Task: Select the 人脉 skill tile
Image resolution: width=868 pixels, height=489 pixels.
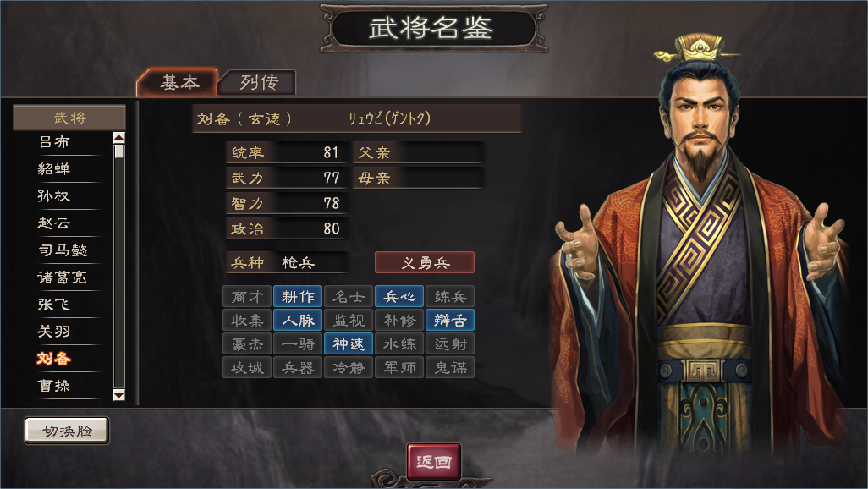Action: pos(298,320)
